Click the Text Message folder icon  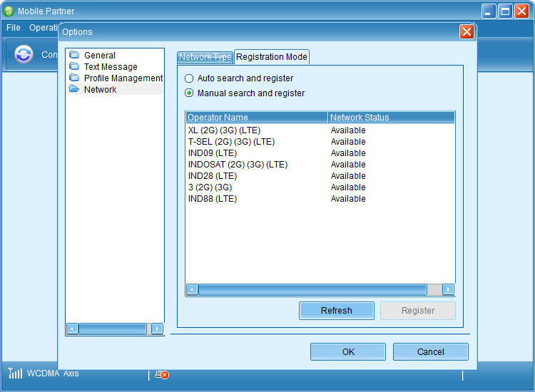[74, 66]
